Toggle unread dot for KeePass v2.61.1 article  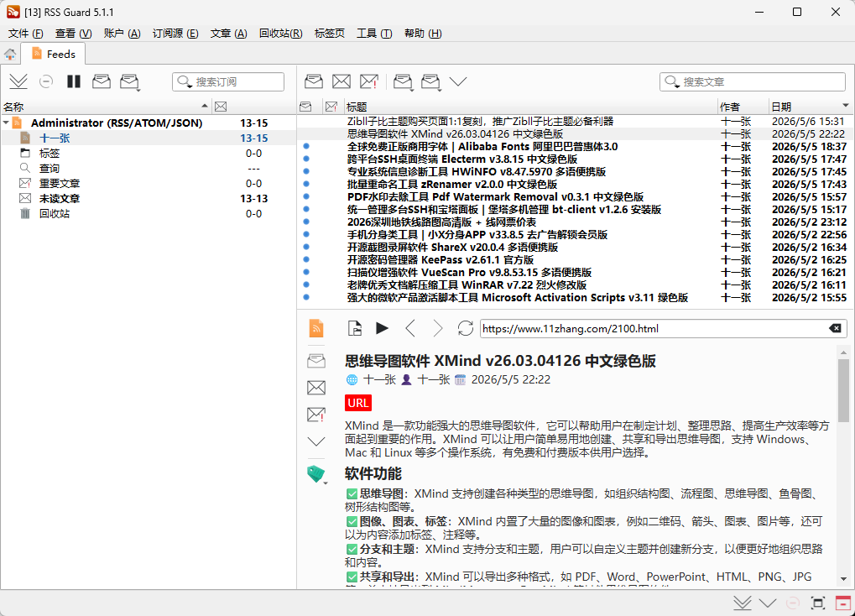coord(306,259)
